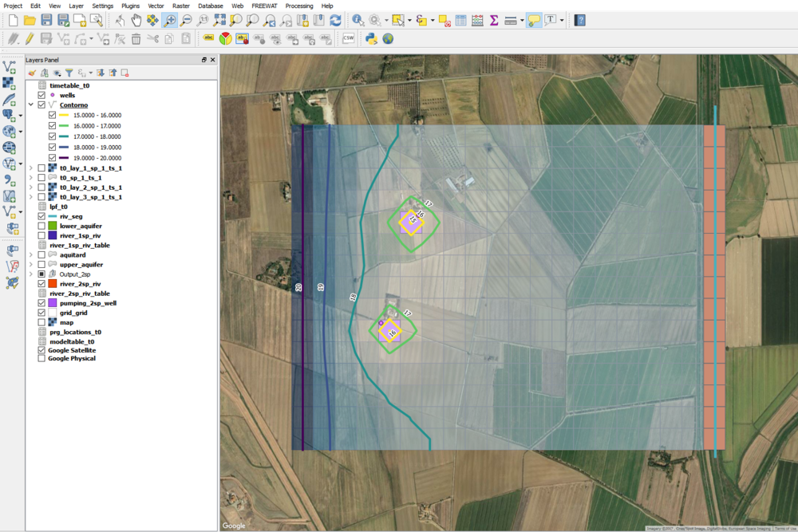798x532 pixels.
Task: Select the pumping_2sp_well layer name
Action: coord(88,303)
